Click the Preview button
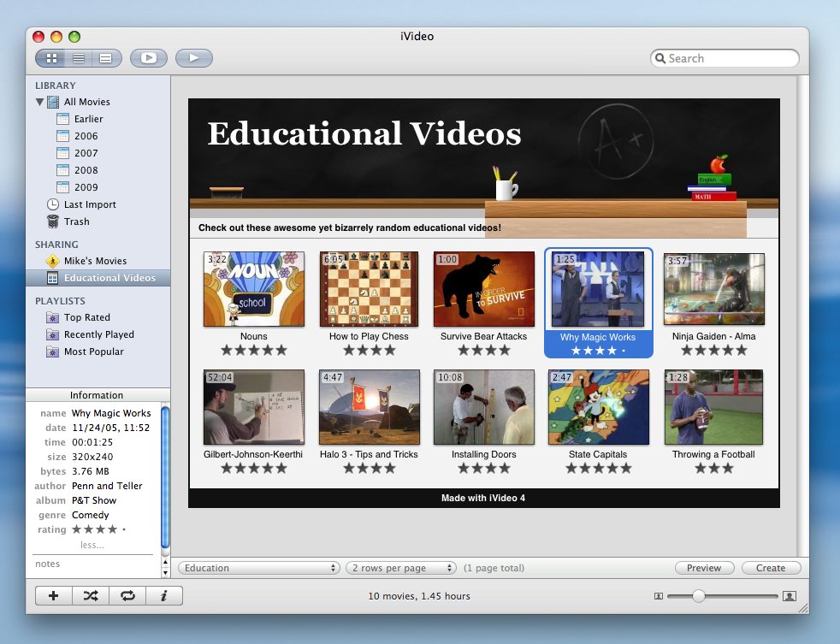840x644 pixels. coord(704,568)
